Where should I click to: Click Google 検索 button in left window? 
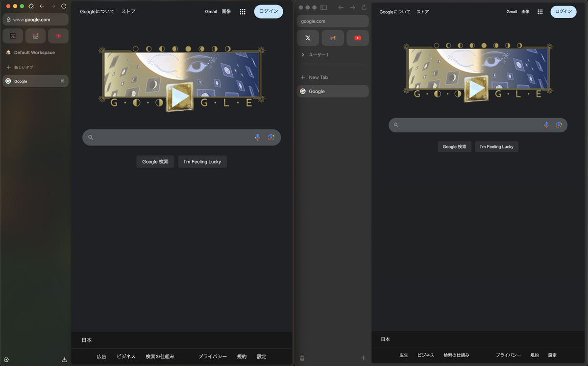pyautogui.click(x=155, y=162)
